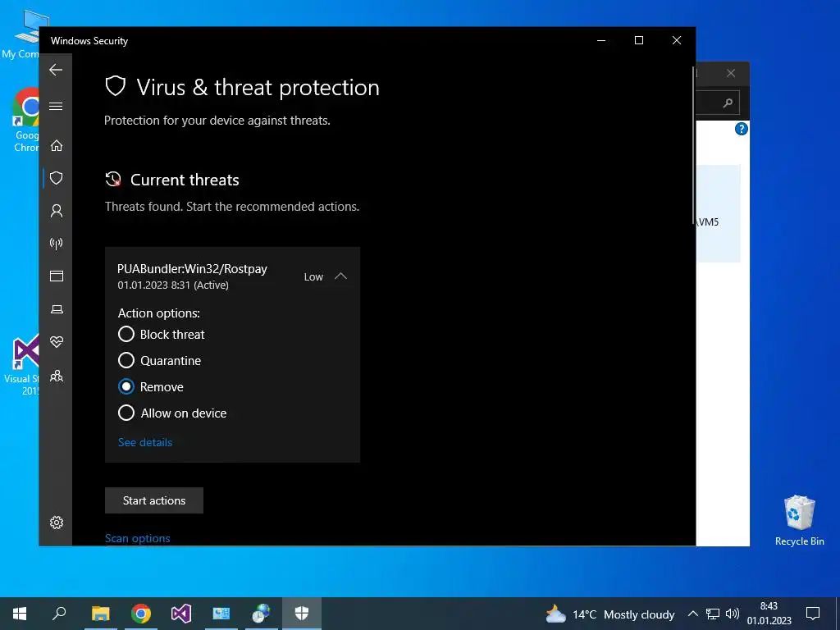The height and width of the screenshot is (630, 840).
Task: Open the Visual Studio desktop shortcut
Action: pos(22,365)
